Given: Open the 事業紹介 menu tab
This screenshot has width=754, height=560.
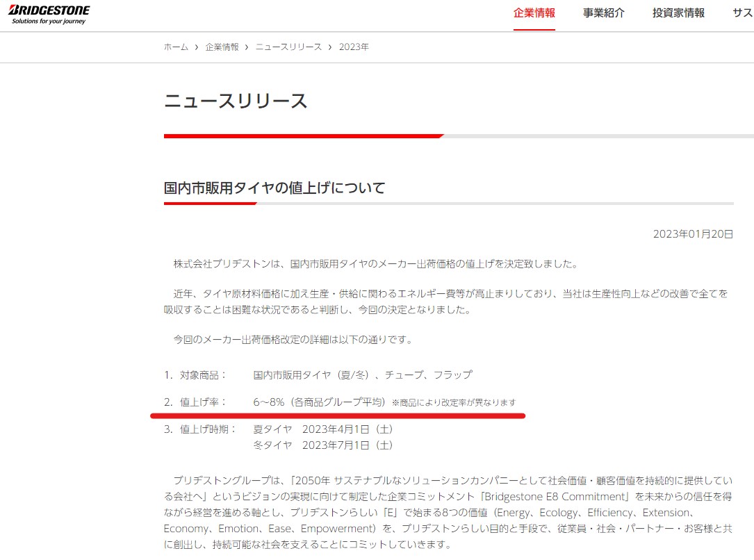Looking at the screenshot, I should click(x=603, y=13).
